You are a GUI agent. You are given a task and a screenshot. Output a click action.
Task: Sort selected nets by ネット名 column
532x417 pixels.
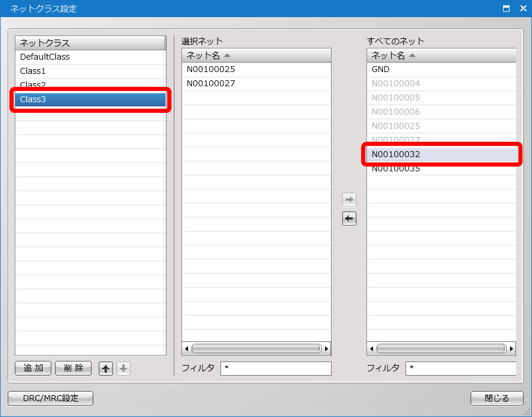pyautogui.click(x=256, y=56)
